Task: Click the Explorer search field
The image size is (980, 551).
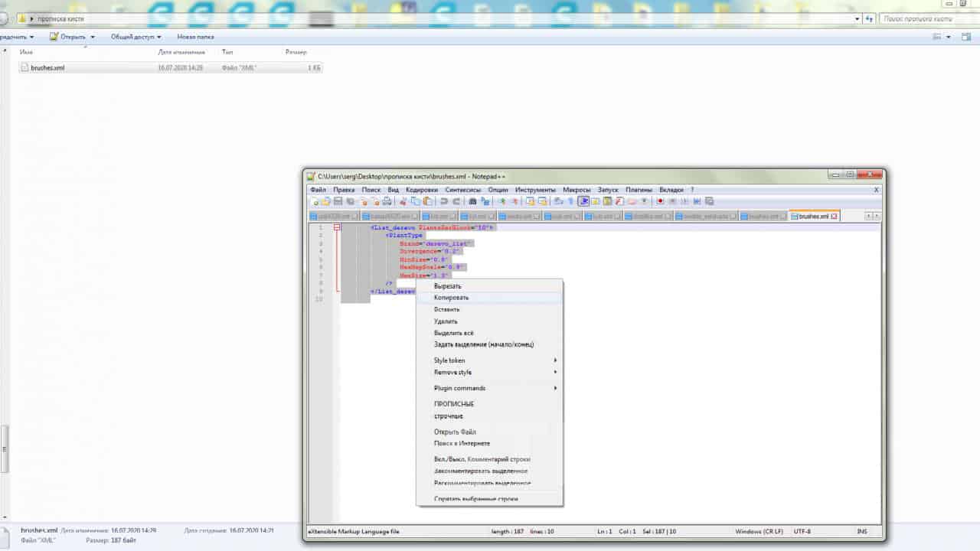Action: click(x=926, y=18)
